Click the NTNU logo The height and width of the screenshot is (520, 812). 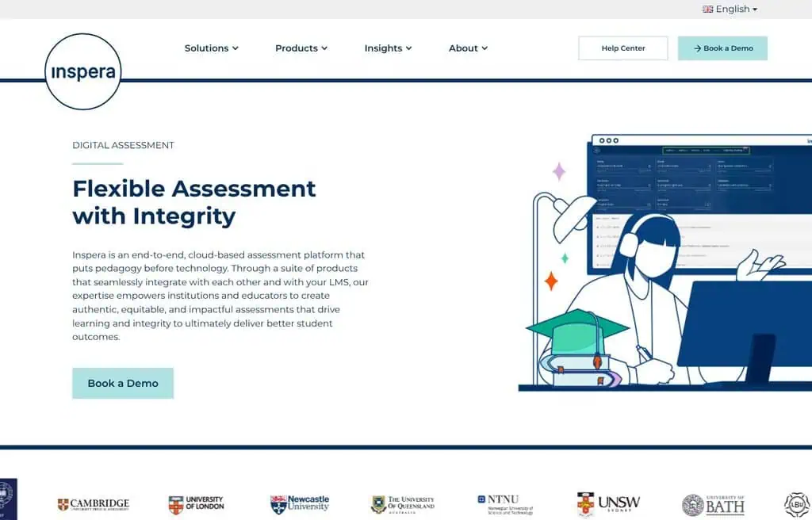[x=505, y=504]
